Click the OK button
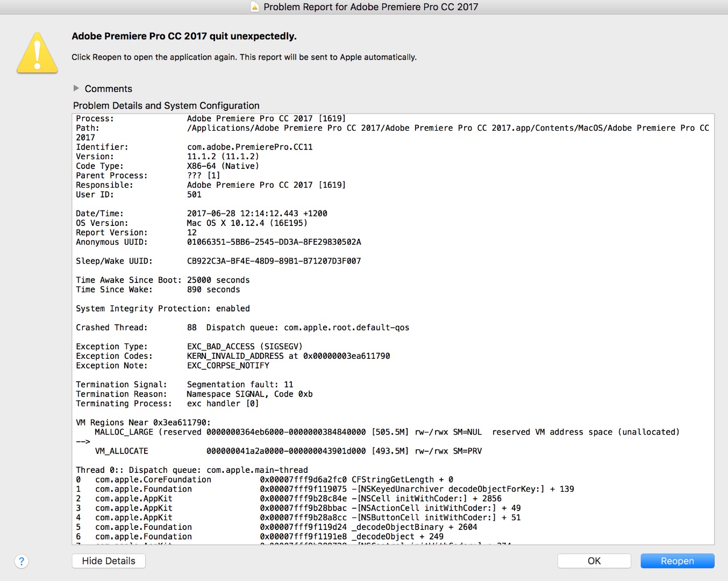The height and width of the screenshot is (581, 728). (594, 561)
